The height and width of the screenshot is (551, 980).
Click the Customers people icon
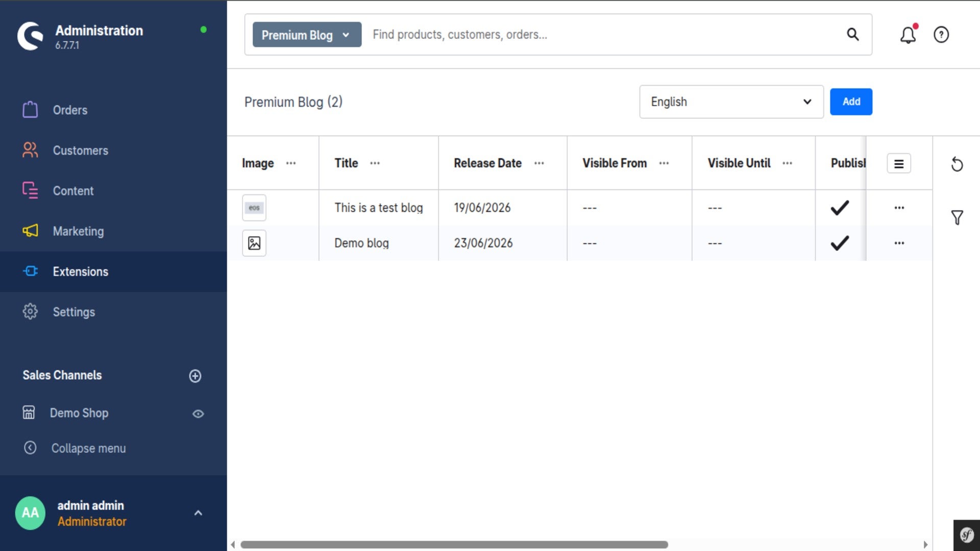click(30, 150)
